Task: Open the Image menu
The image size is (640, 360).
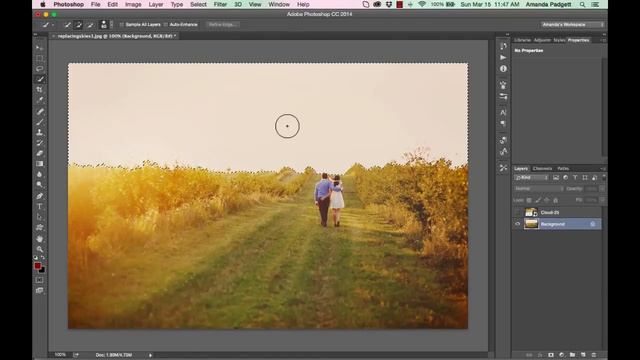Action: point(133,4)
